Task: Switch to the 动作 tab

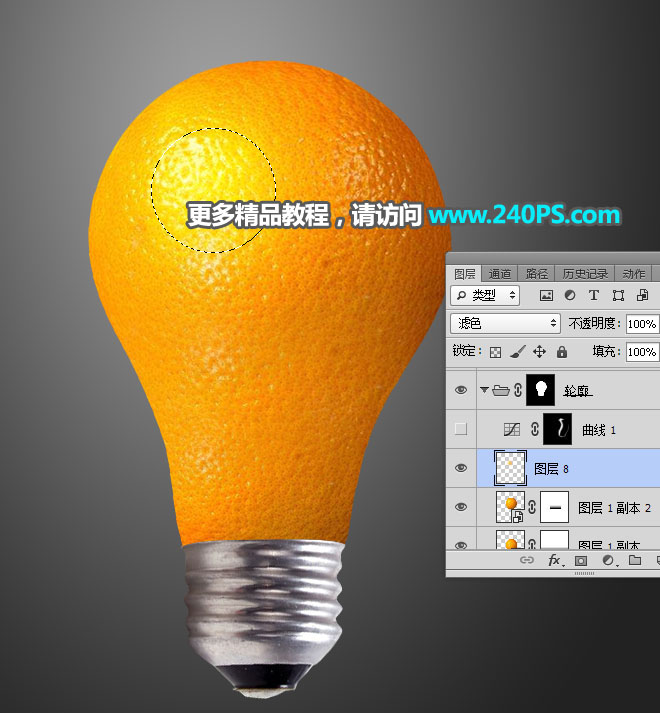Action: (x=633, y=274)
